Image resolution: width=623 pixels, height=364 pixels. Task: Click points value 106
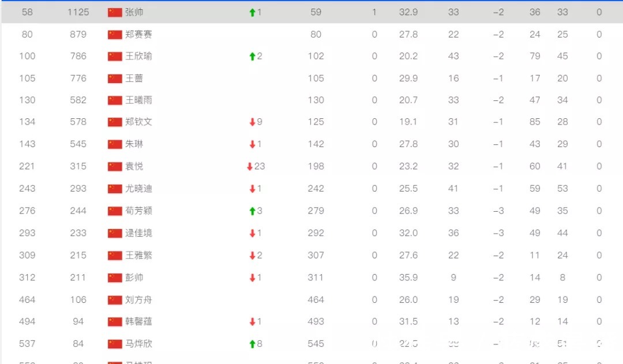click(x=78, y=300)
